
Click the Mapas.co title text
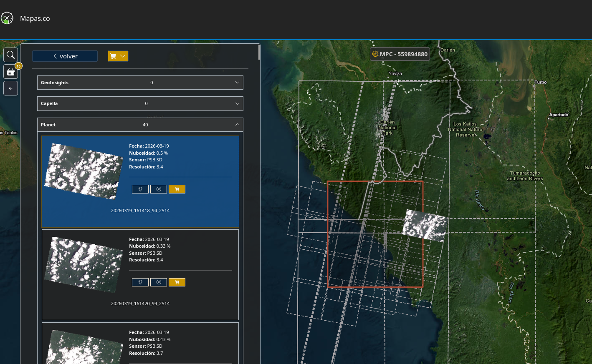35,18
